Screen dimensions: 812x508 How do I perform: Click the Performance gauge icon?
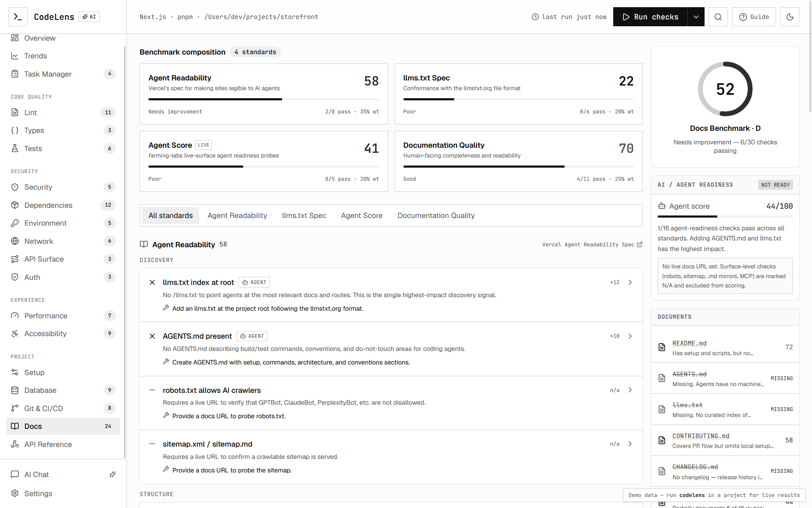click(15, 315)
